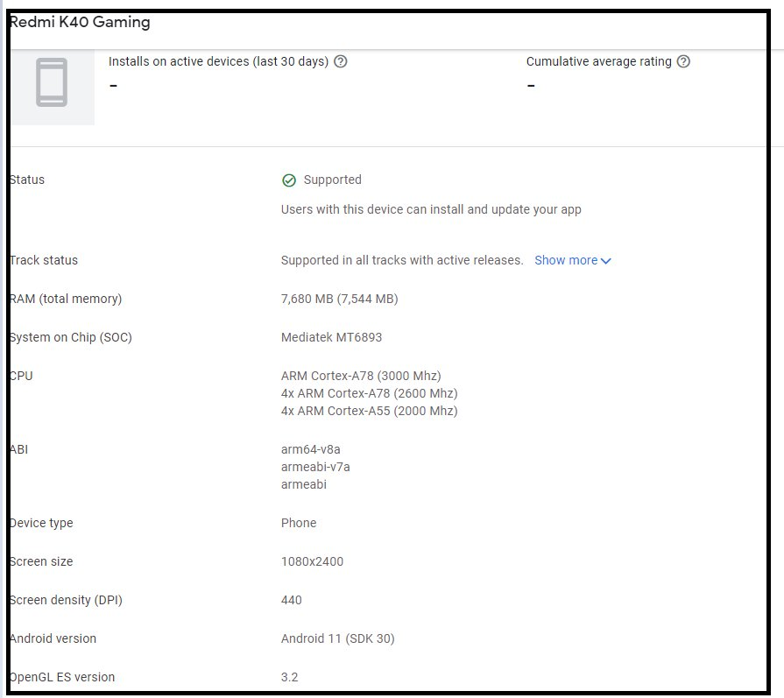The image size is (784, 698).
Task: Click the Android version row label
Action: [53, 638]
